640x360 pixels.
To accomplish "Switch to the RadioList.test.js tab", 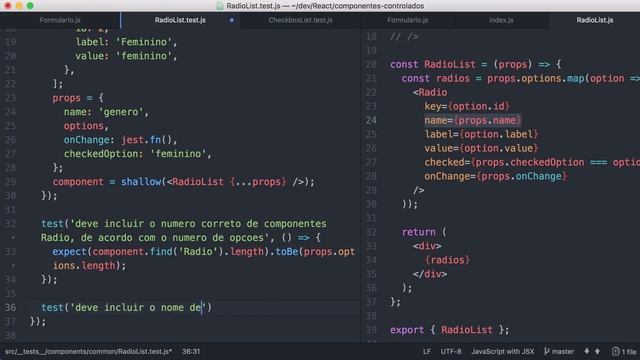I will (x=180, y=20).
